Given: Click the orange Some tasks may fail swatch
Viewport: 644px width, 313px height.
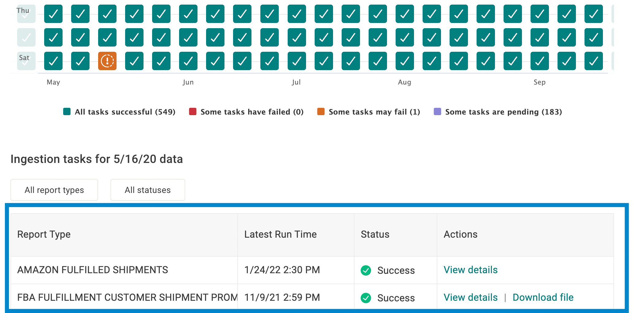Looking at the screenshot, I should pos(321,111).
